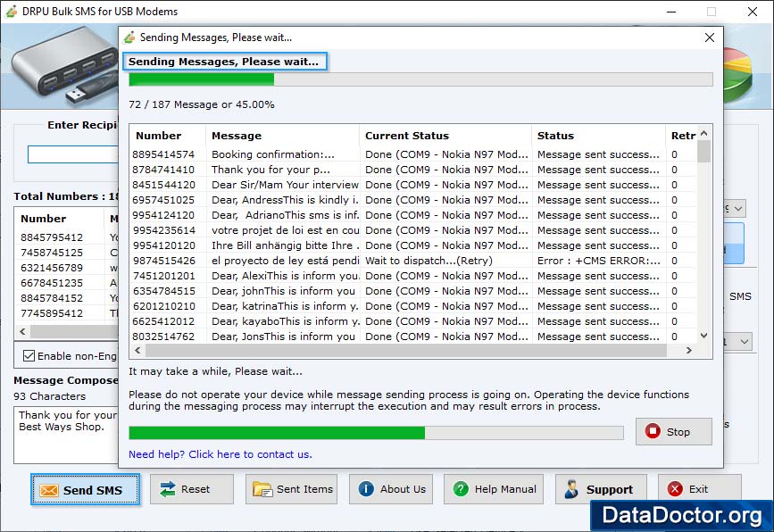Select row with number 7451201201
The height and width of the screenshot is (532, 774).
click(x=413, y=276)
